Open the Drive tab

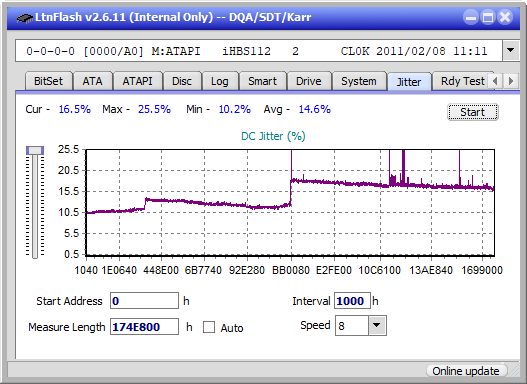pos(309,81)
